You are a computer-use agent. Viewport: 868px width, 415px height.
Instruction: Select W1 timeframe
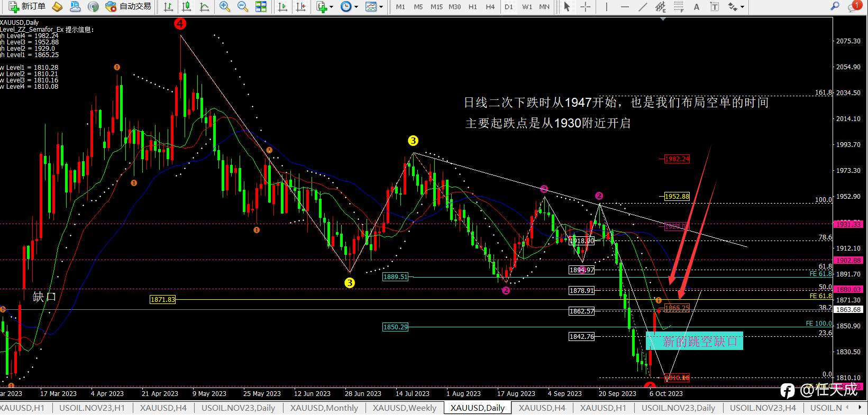(527, 7)
